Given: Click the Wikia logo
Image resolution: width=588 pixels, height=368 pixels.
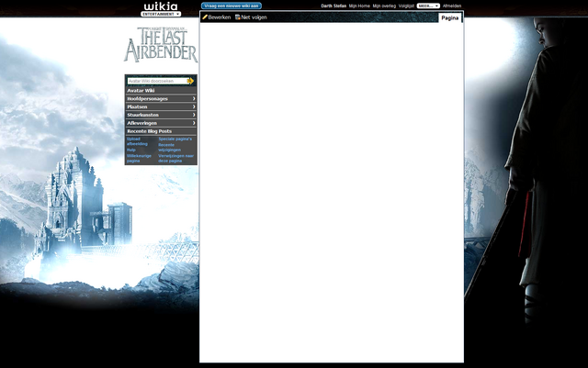Looking at the screenshot, I should click(x=161, y=6).
